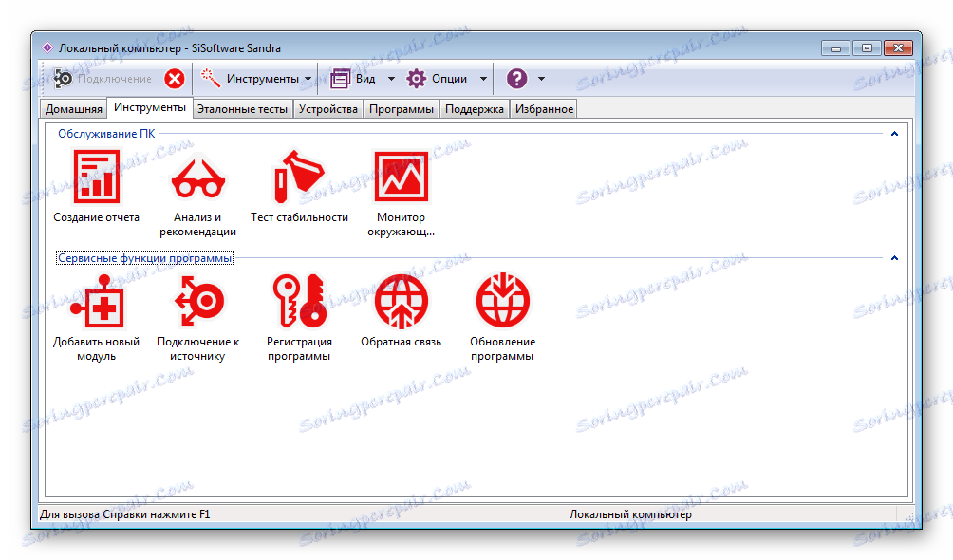
Task: Open the Устройства tab
Action: coord(328,108)
